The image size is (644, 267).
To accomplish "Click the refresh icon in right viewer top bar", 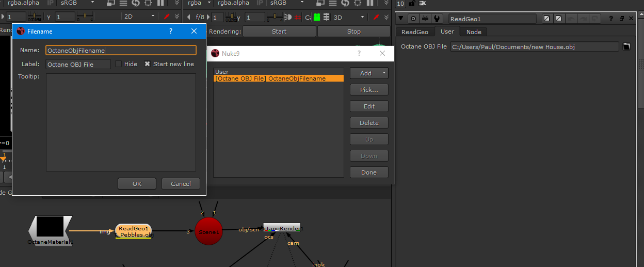I will click(345, 3).
